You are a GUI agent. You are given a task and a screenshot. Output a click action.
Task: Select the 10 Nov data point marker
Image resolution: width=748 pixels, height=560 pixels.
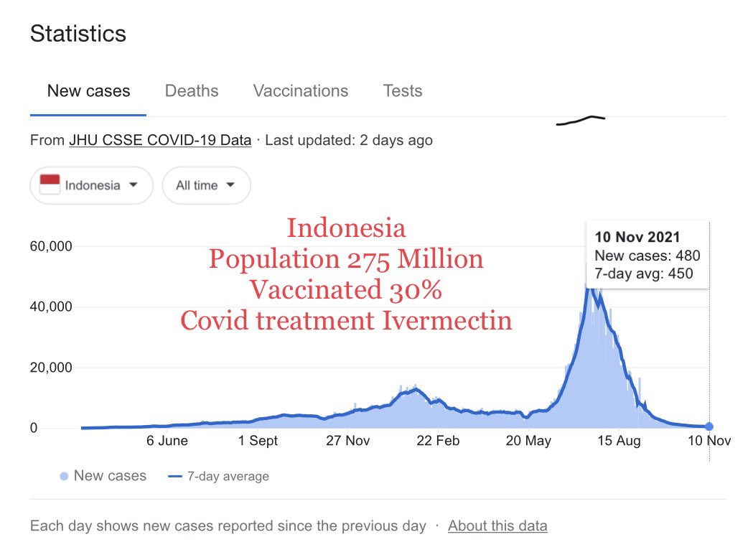click(x=709, y=426)
